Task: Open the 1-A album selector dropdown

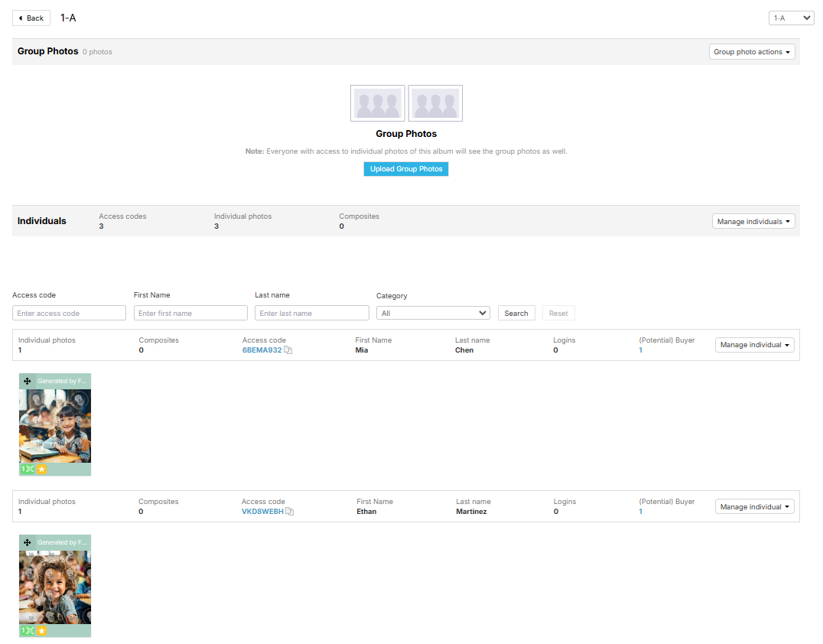Action: (791, 18)
